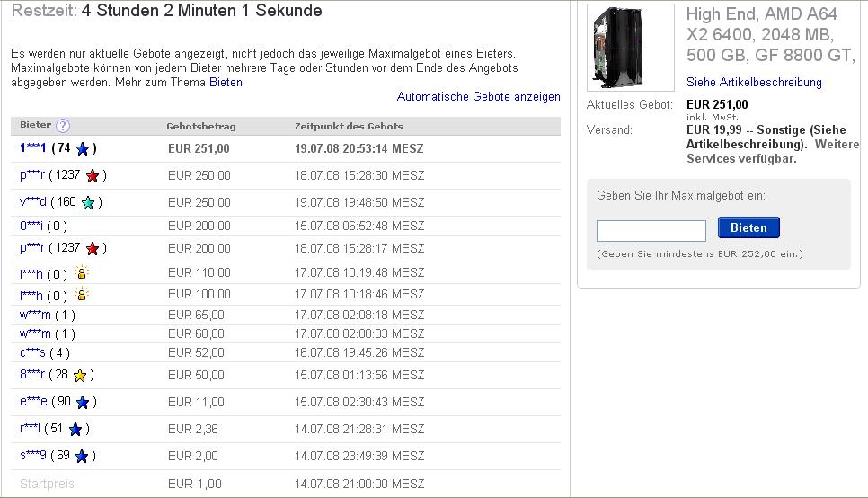Open w***m link in EUR 60,00 row
Image resolution: width=868 pixels, height=498 pixels.
pos(35,334)
